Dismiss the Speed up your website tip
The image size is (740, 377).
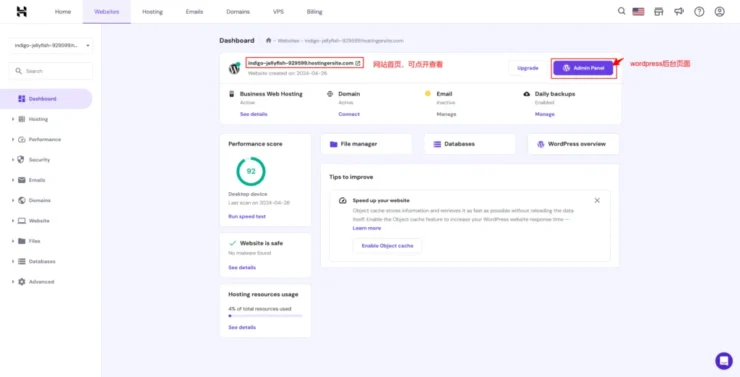[x=597, y=201]
